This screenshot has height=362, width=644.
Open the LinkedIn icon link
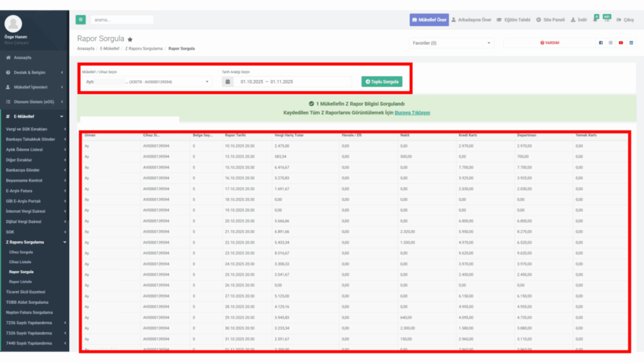click(x=631, y=43)
